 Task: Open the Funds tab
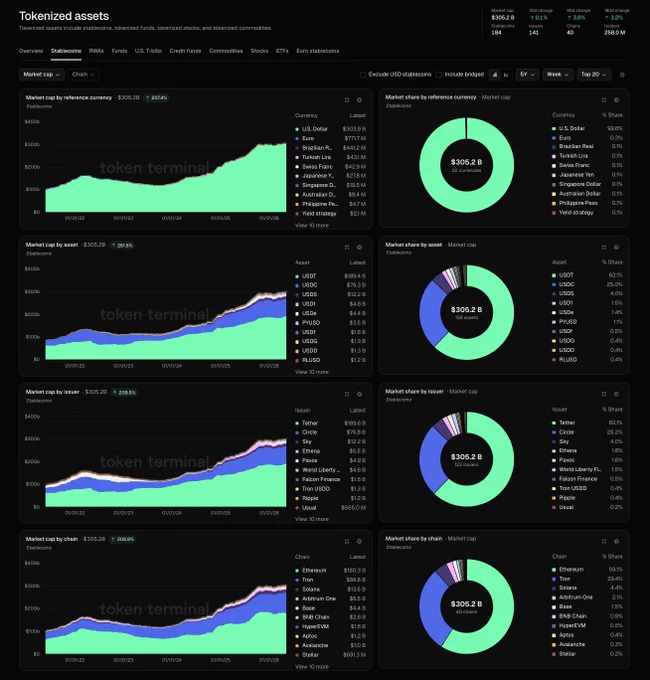click(x=119, y=51)
